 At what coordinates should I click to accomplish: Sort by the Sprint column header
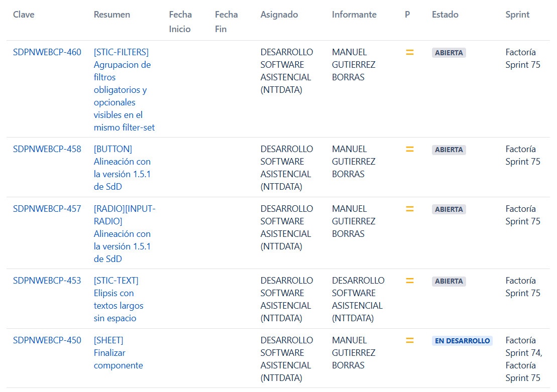517,15
